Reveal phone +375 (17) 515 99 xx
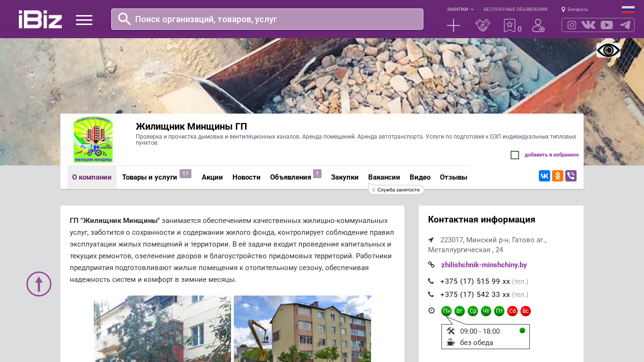This screenshot has width=644, height=362. (475, 281)
